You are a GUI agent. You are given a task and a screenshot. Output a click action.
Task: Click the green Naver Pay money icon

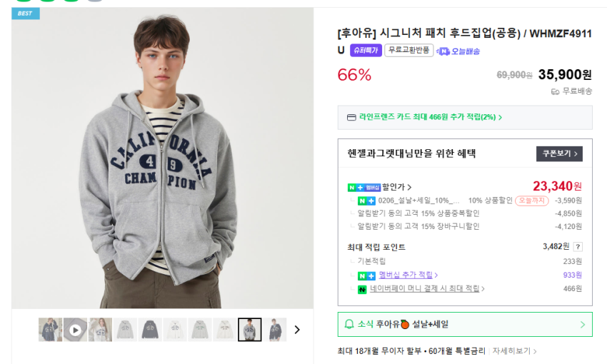362,289
